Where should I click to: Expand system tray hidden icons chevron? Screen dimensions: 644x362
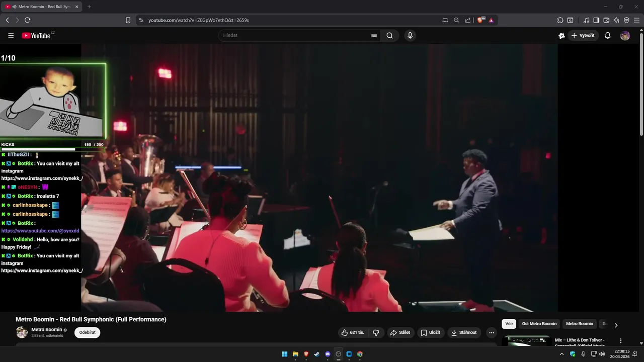point(562,354)
